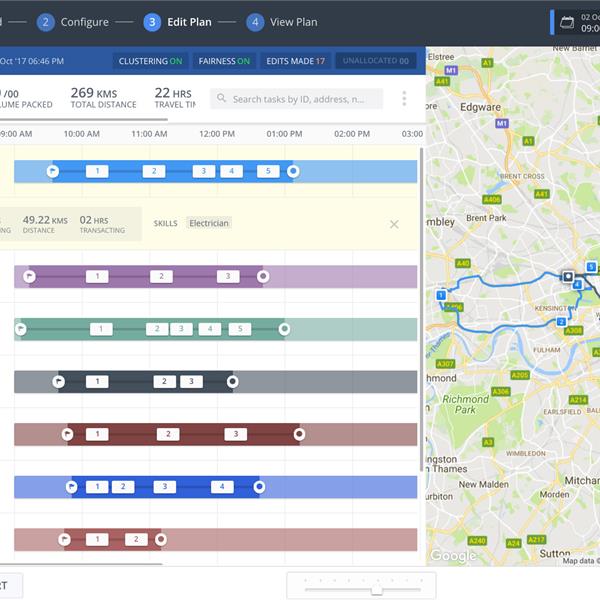Click the 269 KMS total distance stat
This screenshot has height=600, width=600.
(103, 97)
